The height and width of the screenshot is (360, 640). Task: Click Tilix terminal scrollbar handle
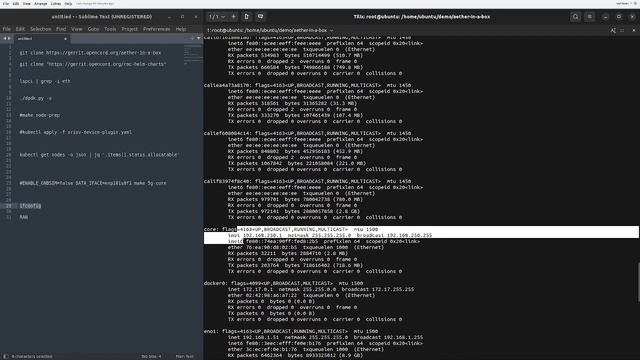[x=638, y=282]
